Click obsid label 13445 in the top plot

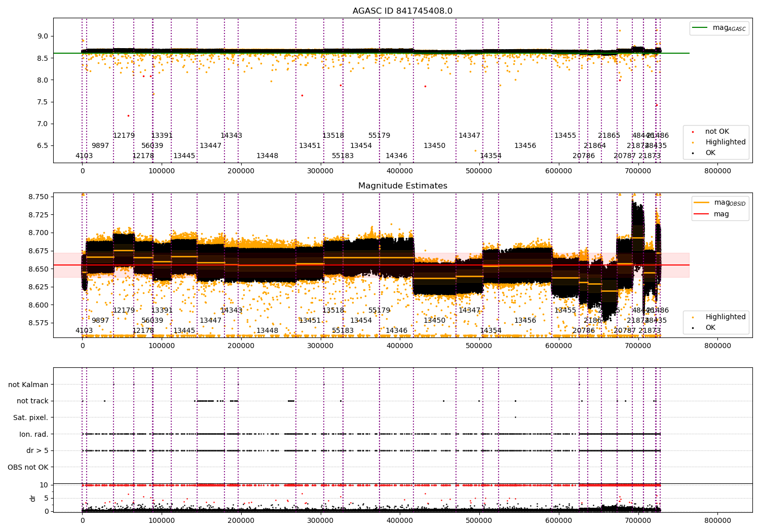point(184,156)
